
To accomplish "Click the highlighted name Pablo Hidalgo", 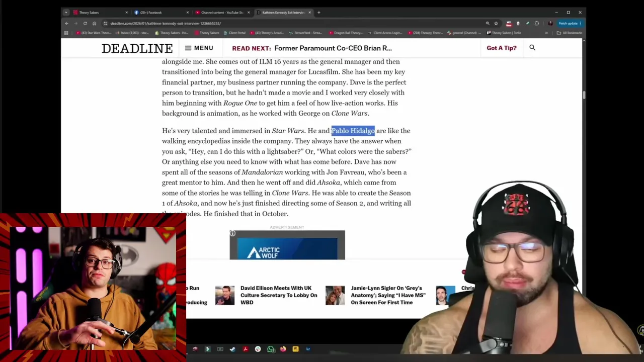I will pos(353,131).
